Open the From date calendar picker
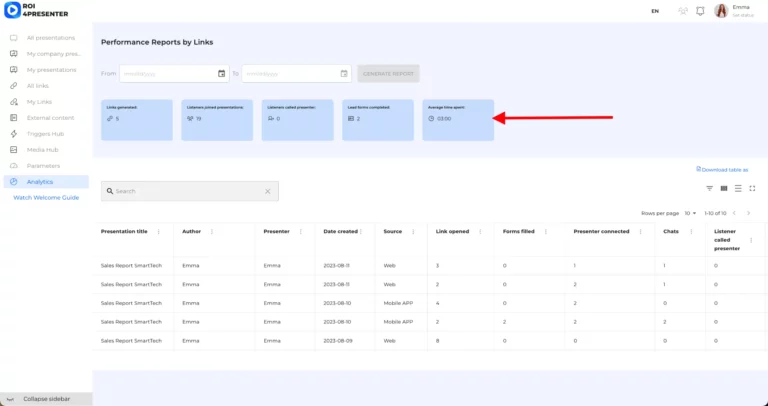768x406 pixels. coord(221,73)
